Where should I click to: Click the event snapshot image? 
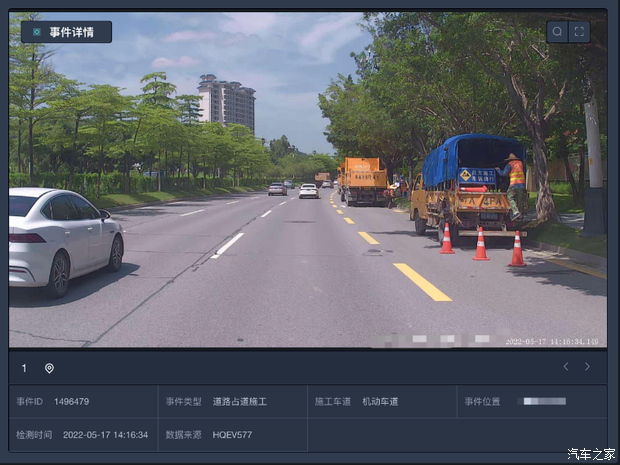[308, 180]
